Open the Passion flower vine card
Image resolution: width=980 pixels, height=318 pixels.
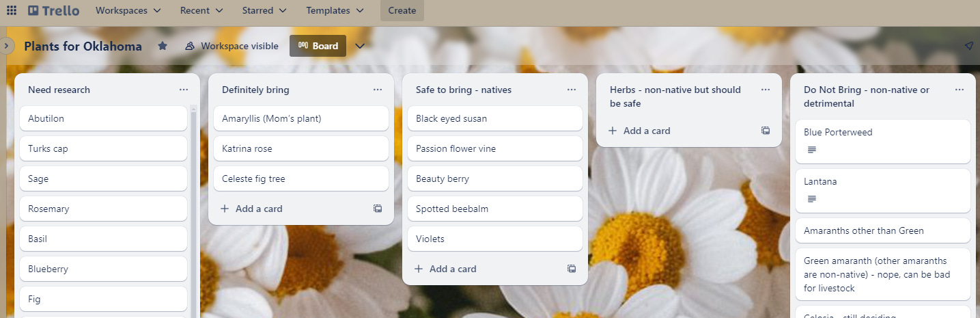tap(495, 148)
